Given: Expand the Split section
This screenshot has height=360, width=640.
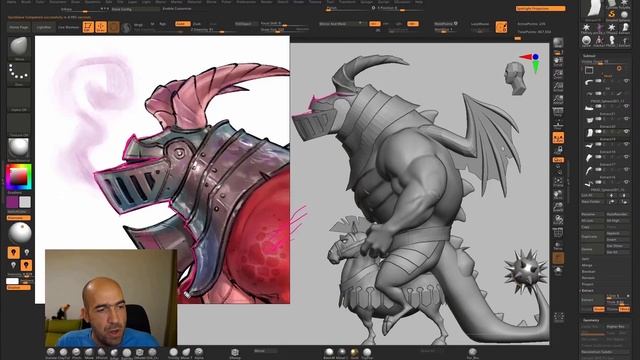Looking at the screenshot, I should pos(585,259).
